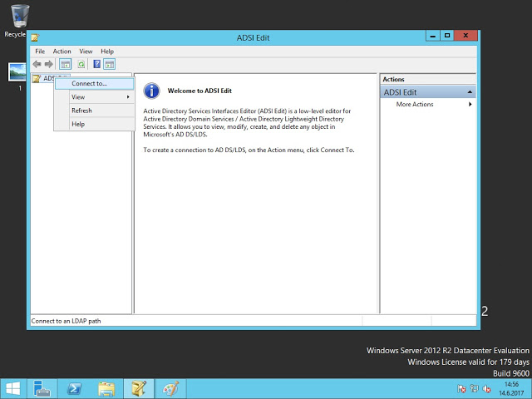532x399 pixels.
Task: Toggle Show/Hide Console Tree toolbar icon
Action: coord(65,64)
